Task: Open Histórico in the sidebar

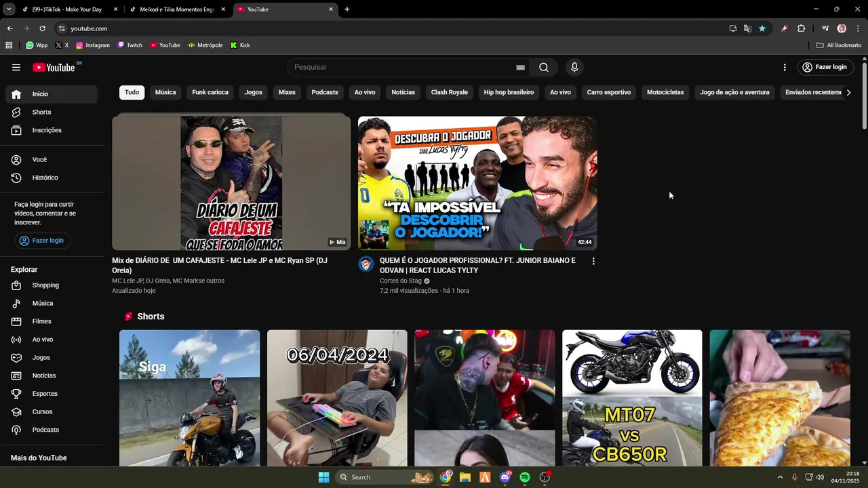Action: click(x=52, y=178)
